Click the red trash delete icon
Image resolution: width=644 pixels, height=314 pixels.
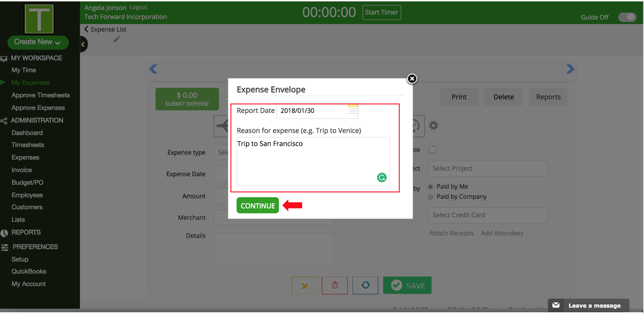335,286
